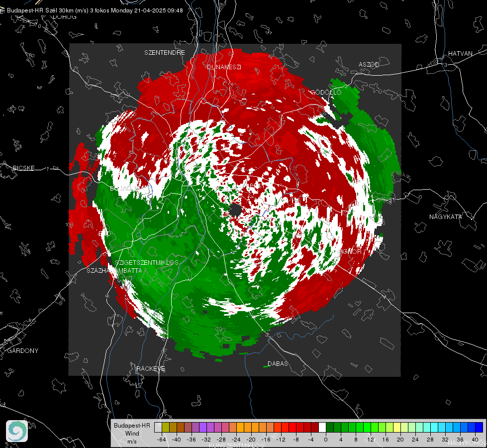Click the '-12' legend value

[281, 440]
